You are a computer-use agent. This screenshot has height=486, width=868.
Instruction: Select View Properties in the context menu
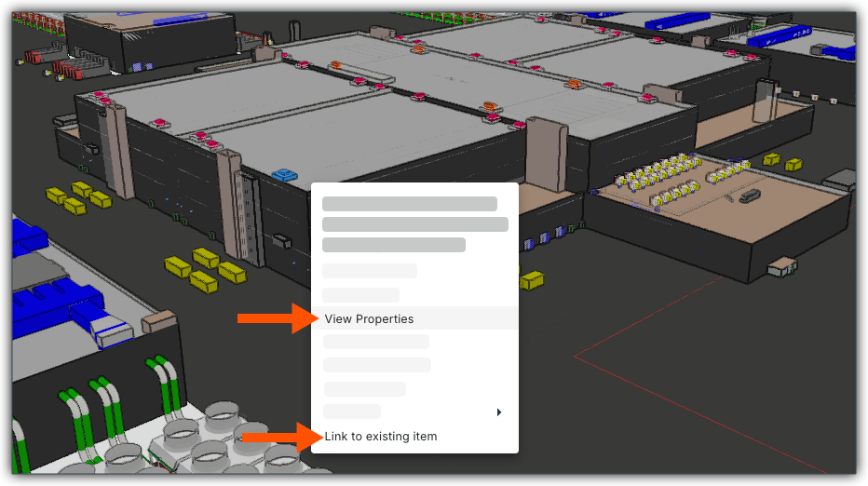(414, 318)
